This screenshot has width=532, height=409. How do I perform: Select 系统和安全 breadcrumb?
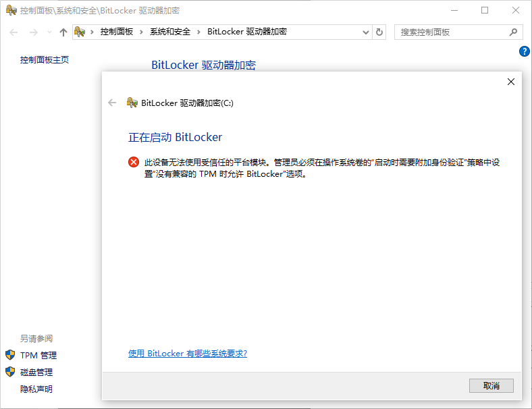[x=170, y=32]
